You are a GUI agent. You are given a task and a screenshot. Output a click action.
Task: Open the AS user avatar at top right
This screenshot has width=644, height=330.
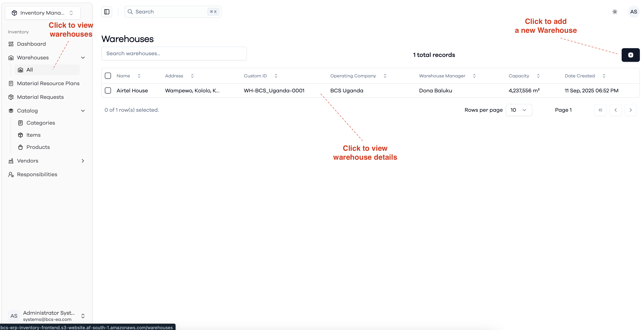click(634, 12)
